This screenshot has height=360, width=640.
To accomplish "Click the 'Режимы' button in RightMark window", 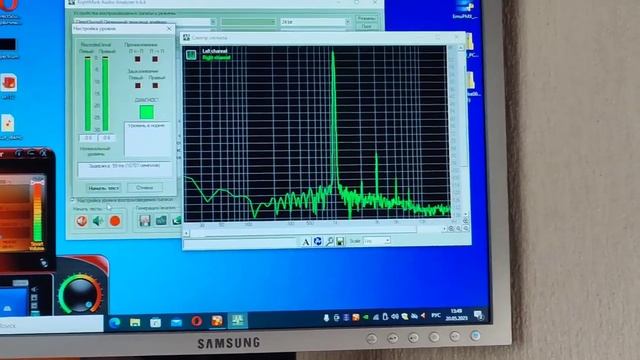I will coord(366,18).
